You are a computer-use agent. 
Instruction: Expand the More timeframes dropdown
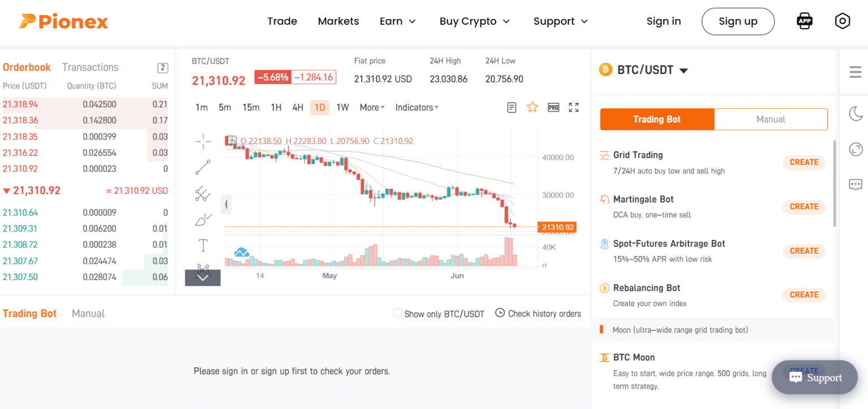(x=371, y=107)
